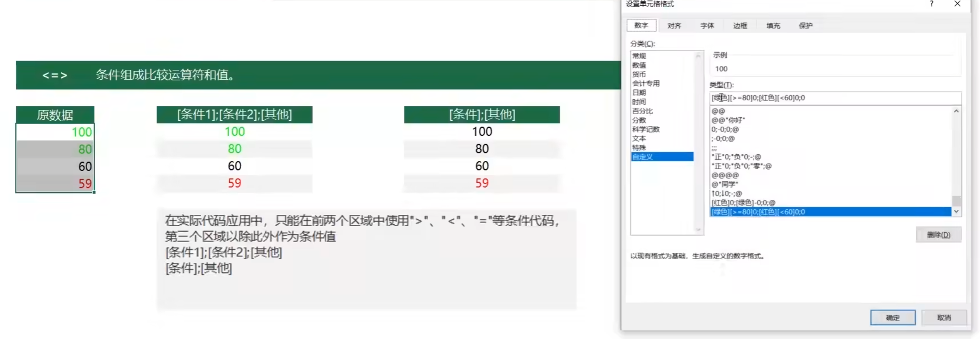Choose 常规 in the category list

tap(639, 56)
